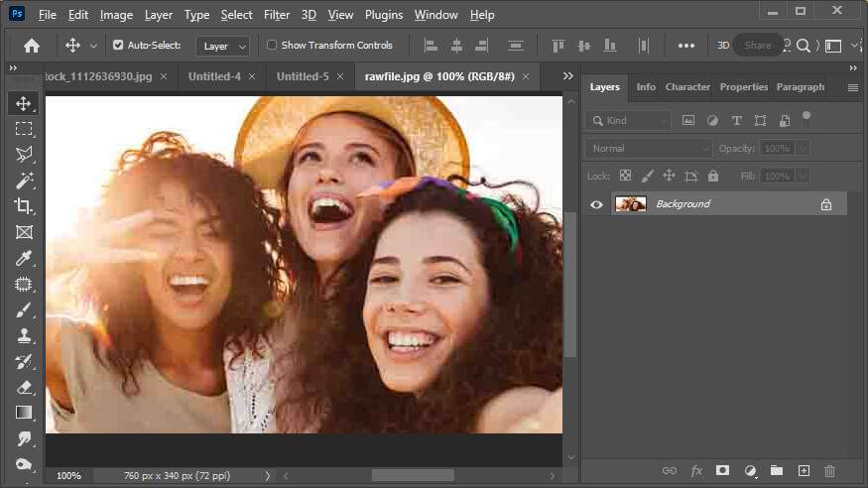Add a layer mask icon
Image resolution: width=868 pixels, height=488 pixels.
pos(722,471)
